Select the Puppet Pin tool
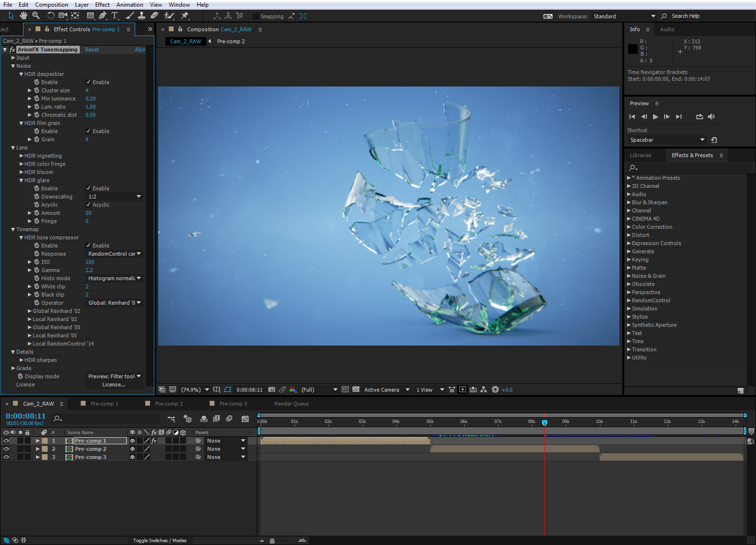This screenshot has height=545, width=756. pyautogui.click(x=185, y=16)
